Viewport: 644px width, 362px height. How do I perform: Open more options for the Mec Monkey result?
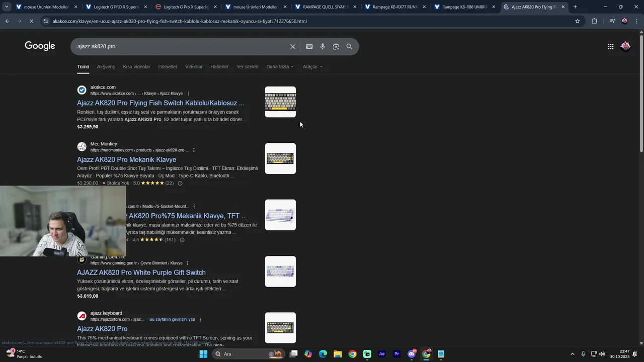pos(194,150)
